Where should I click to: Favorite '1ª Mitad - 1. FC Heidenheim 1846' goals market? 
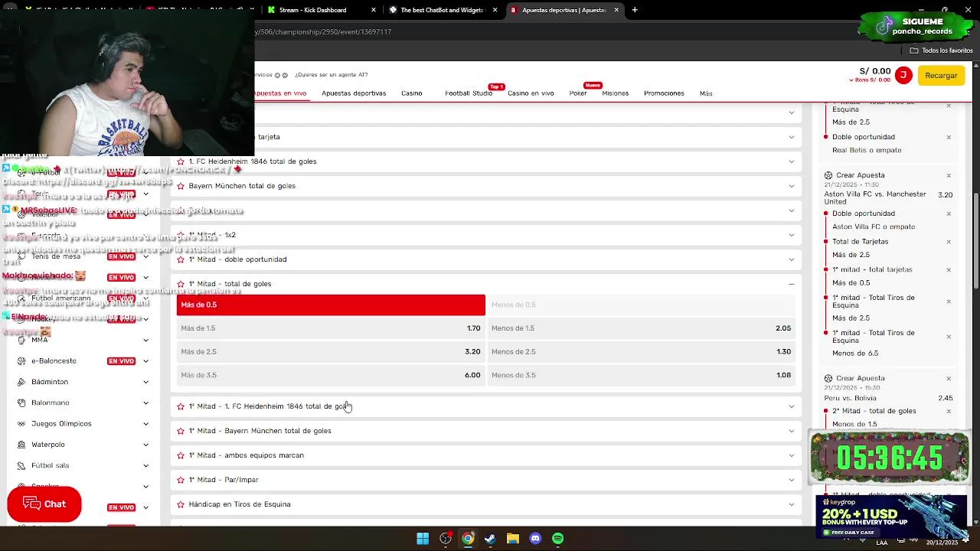point(181,406)
